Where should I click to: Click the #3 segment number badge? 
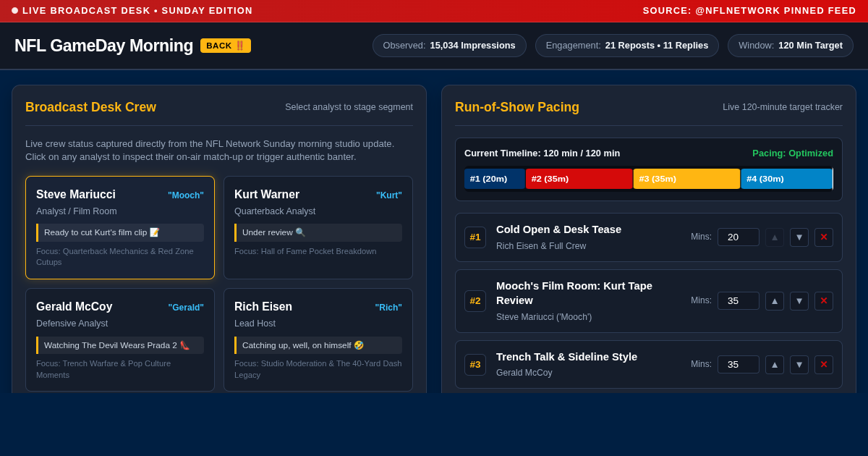pyautogui.click(x=475, y=365)
